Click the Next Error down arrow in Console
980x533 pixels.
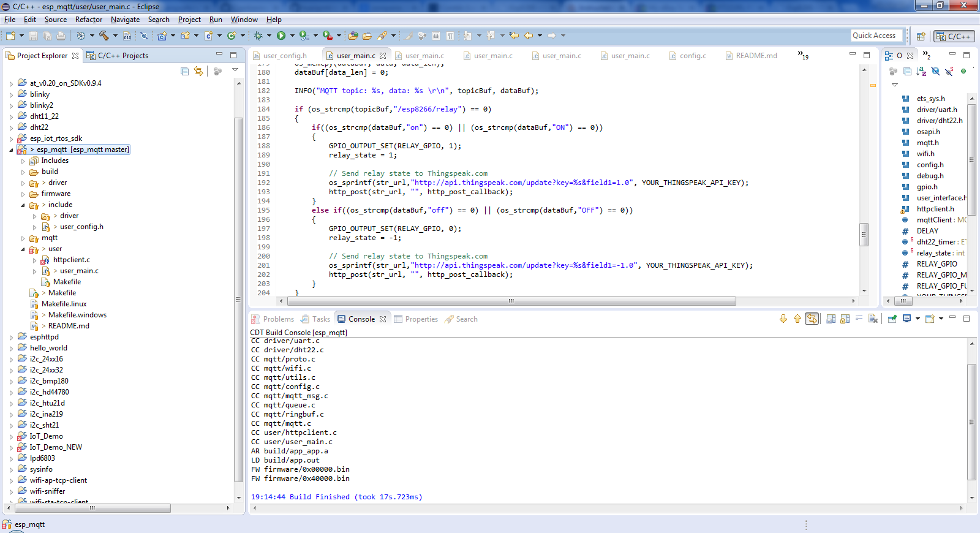(x=783, y=319)
